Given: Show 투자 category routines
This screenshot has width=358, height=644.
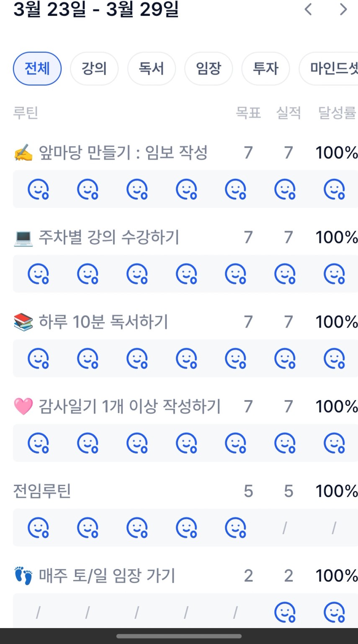Looking at the screenshot, I should (265, 68).
